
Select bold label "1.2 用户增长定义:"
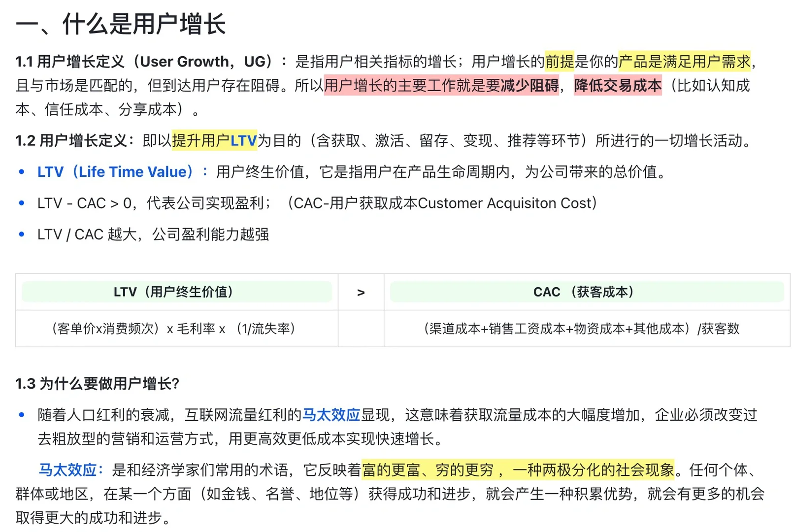tap(75, 141)
